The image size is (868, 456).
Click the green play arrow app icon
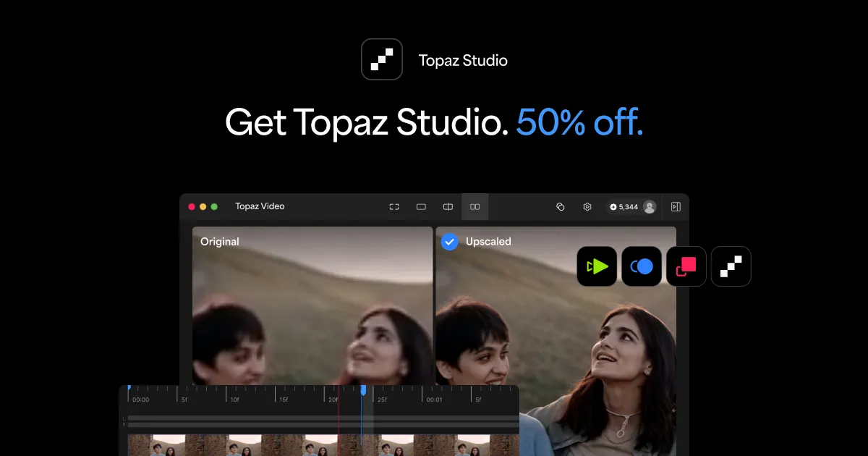tap(597, 266)
